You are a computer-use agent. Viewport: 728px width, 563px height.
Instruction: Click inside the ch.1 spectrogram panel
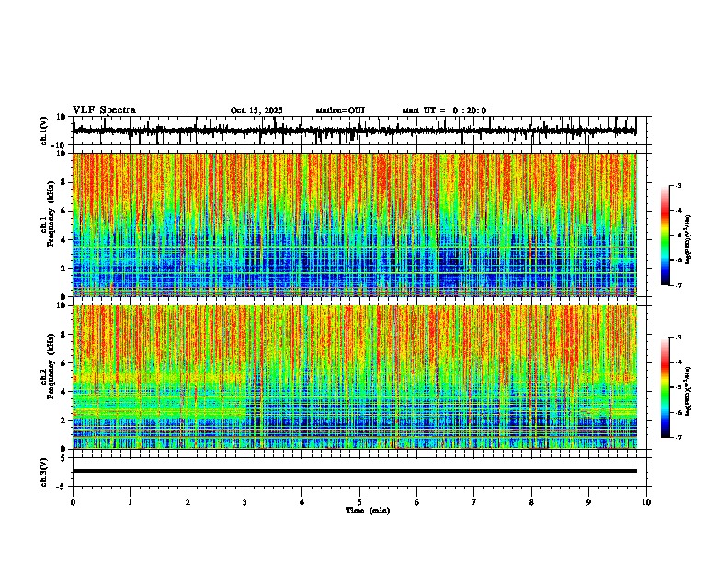354,224
